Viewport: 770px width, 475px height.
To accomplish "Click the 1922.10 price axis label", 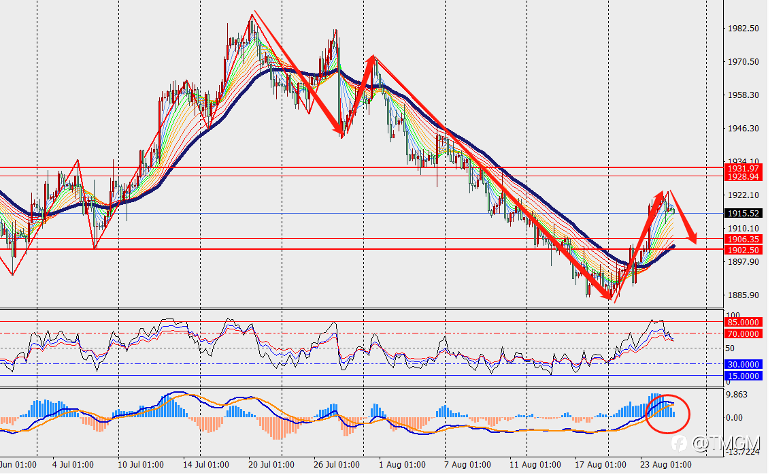I will (x=743, y=196).
